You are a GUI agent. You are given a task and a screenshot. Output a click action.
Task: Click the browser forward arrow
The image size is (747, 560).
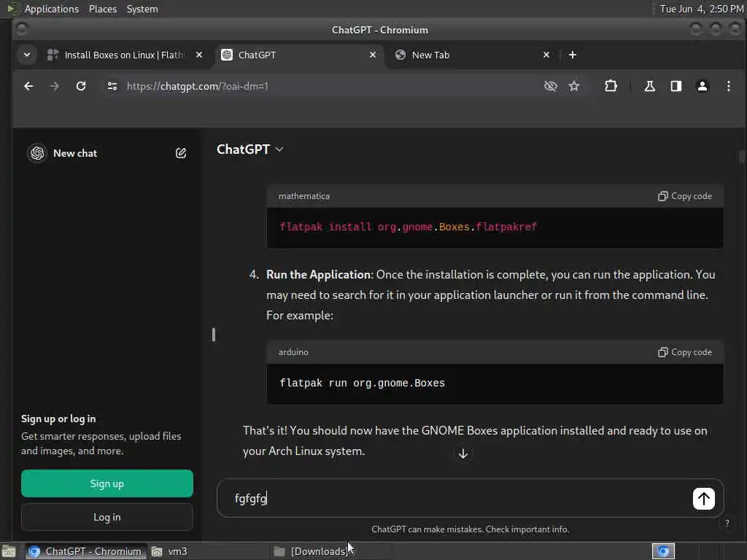click(54, 86)
